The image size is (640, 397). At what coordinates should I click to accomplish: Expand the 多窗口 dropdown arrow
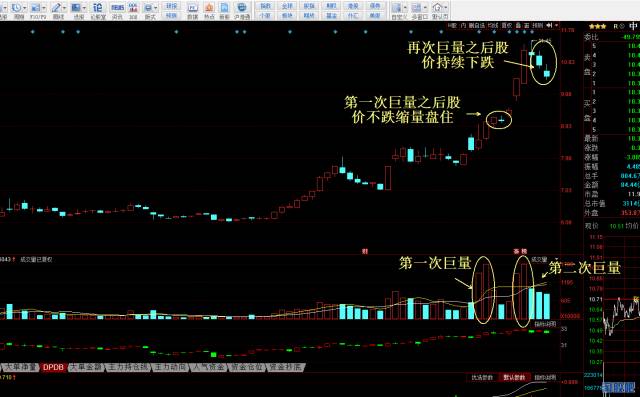[x=425, y=8]
